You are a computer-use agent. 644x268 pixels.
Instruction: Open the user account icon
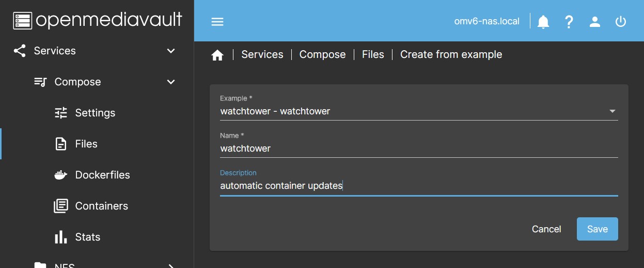(x=595, y=22)
